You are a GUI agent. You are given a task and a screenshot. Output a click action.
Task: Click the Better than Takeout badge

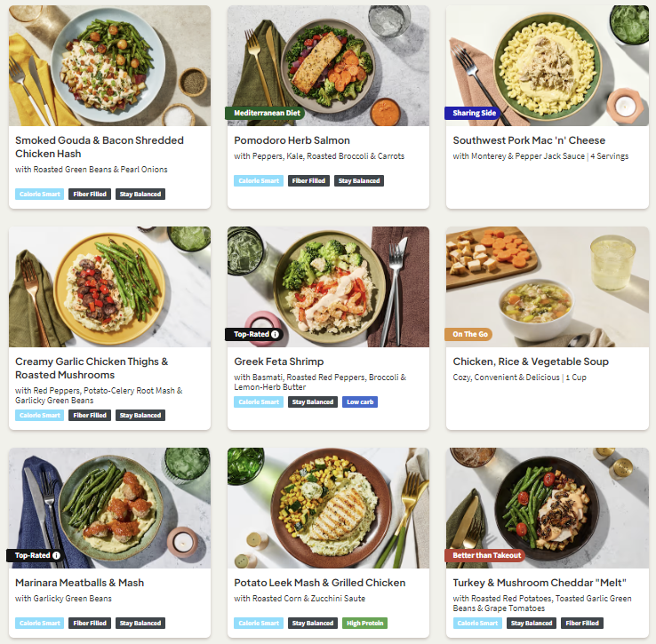coord(485,555)
